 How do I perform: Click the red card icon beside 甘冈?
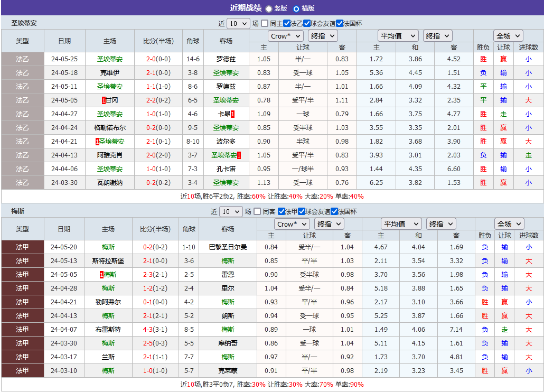tap(103, 100)
